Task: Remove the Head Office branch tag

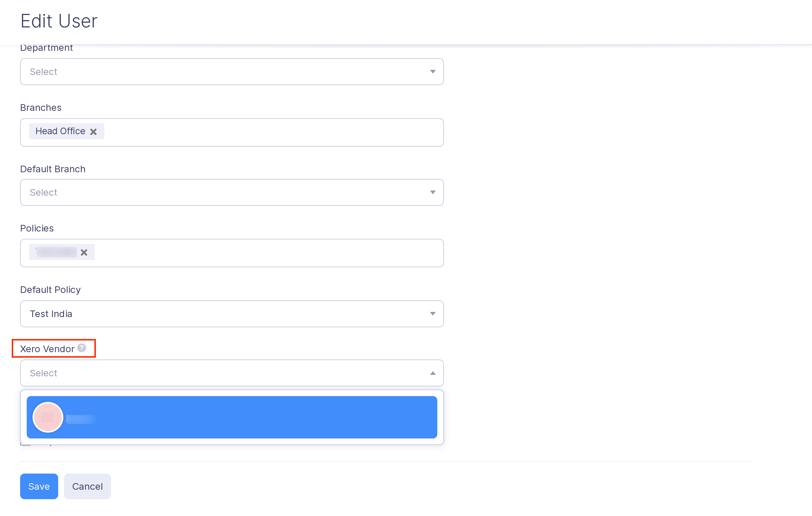Action: [x=93, y=132]
